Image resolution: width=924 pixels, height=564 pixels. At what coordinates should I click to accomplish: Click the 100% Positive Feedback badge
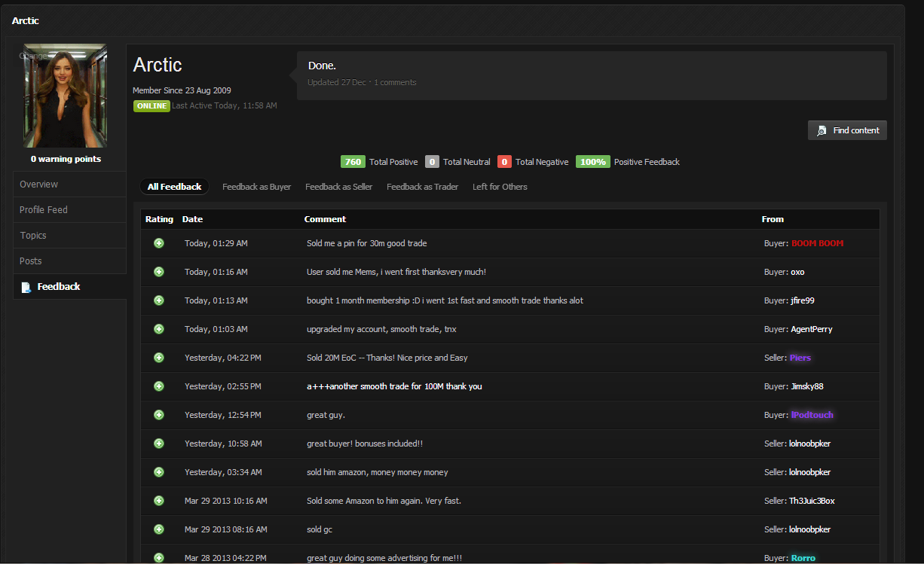pos(593,162)
